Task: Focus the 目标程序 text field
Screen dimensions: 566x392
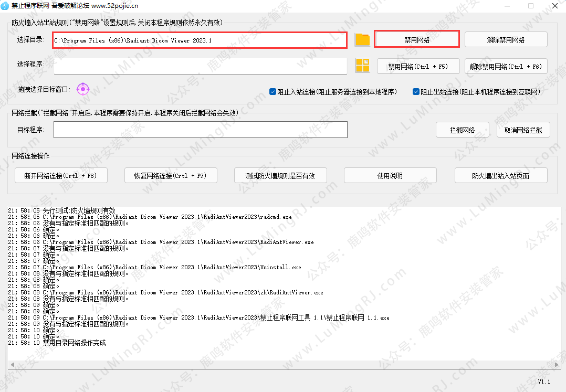Action: pyautogui.click(x=200, y=130)
